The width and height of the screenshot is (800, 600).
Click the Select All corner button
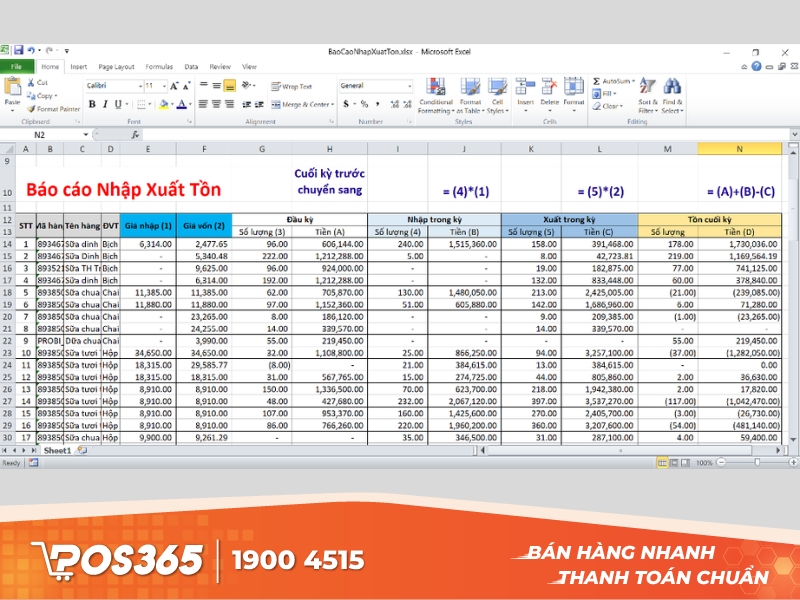[7, 149]
